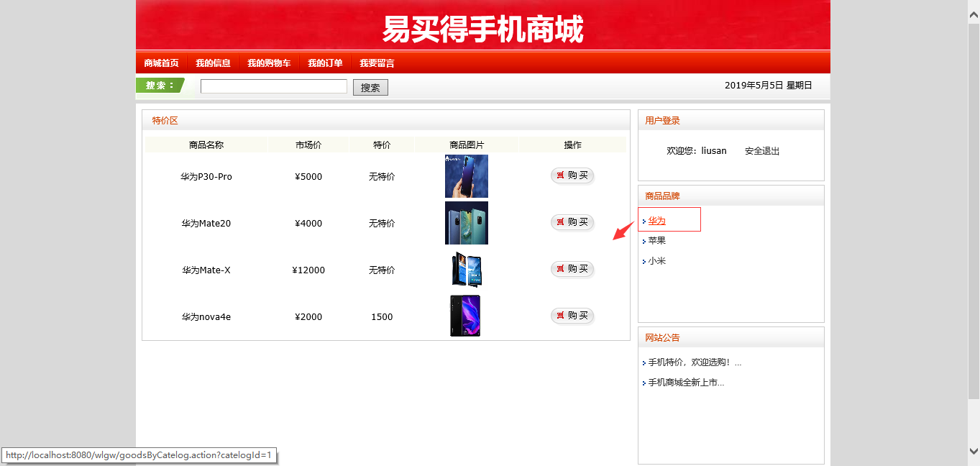Select the 小米 brand link

(656, 261)
